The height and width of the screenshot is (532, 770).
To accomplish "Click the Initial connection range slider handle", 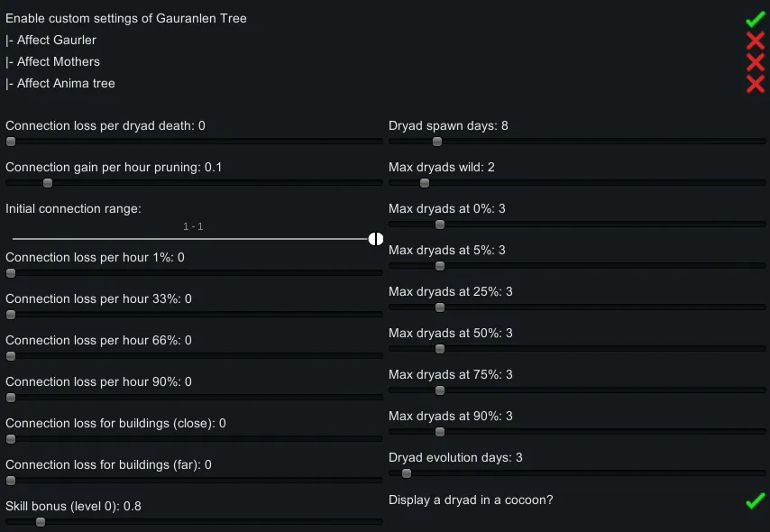I will coord(376,238).
